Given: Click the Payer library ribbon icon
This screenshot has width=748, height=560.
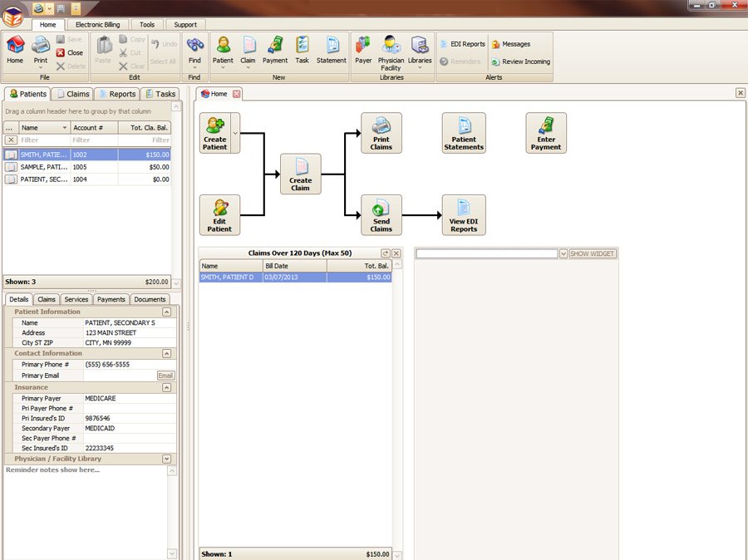Looking at the screenshot, I should [x=363, y=50].
